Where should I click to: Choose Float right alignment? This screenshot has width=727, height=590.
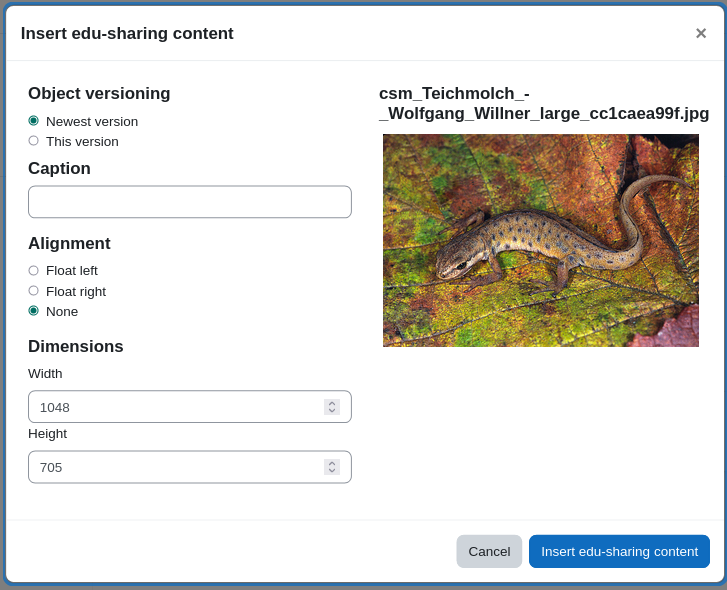point(33,291)
